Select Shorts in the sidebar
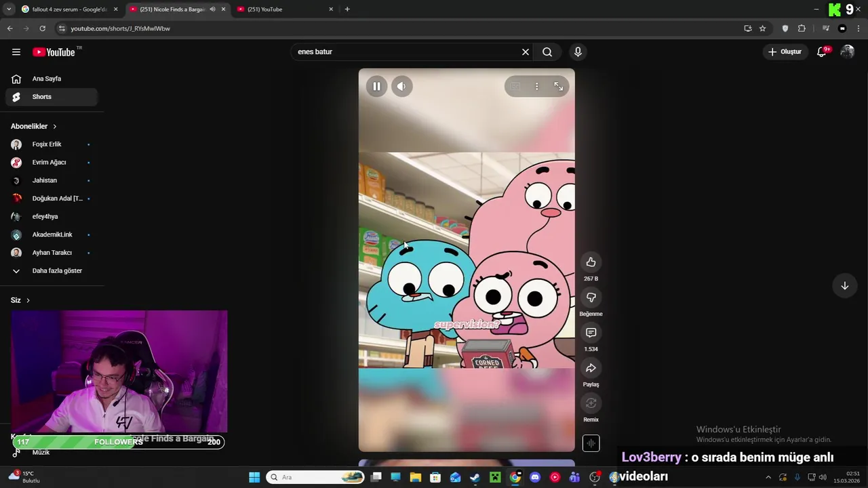The height and width of the screenshot is (488, 868). pos(52,97)
